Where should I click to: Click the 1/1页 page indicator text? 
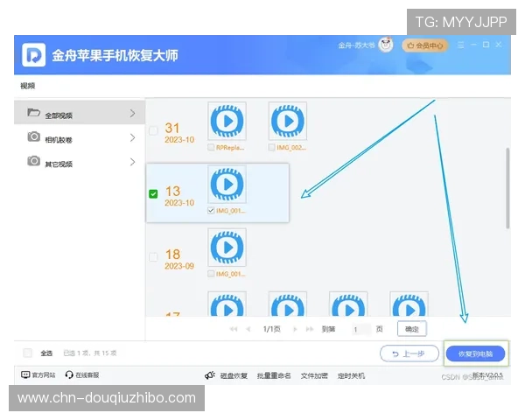(x=271, y=329)
